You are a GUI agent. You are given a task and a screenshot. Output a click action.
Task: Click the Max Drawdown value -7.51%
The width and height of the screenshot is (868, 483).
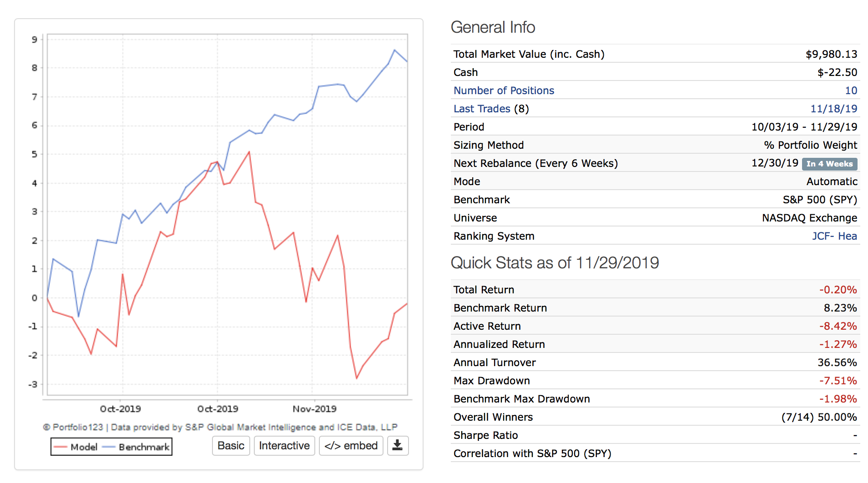click(838, 381)
